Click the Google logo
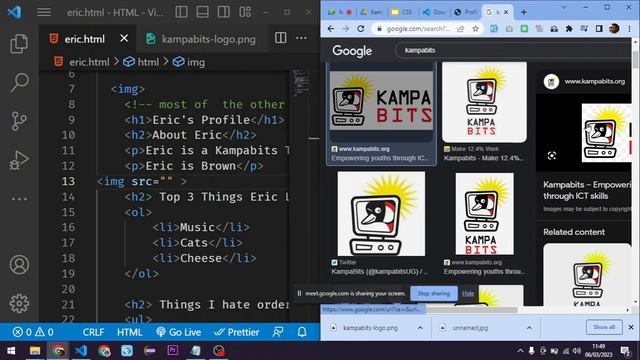Image resolution: width=640 pixels, height=360 pixels. 352,51
